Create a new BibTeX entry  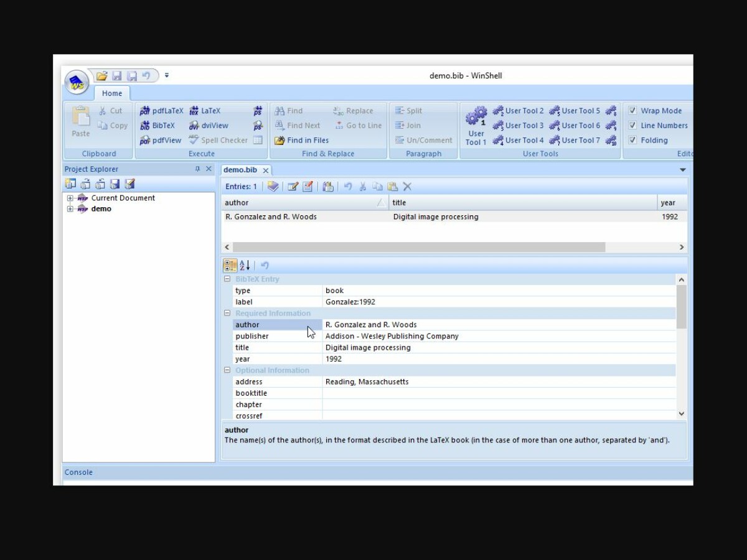point(273,186)
